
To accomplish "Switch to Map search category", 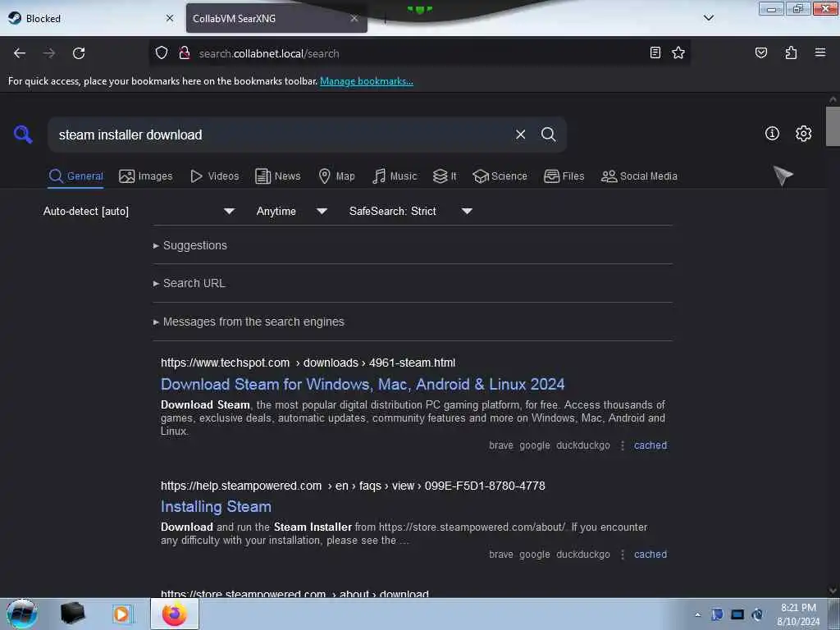I will pos(336,176).
